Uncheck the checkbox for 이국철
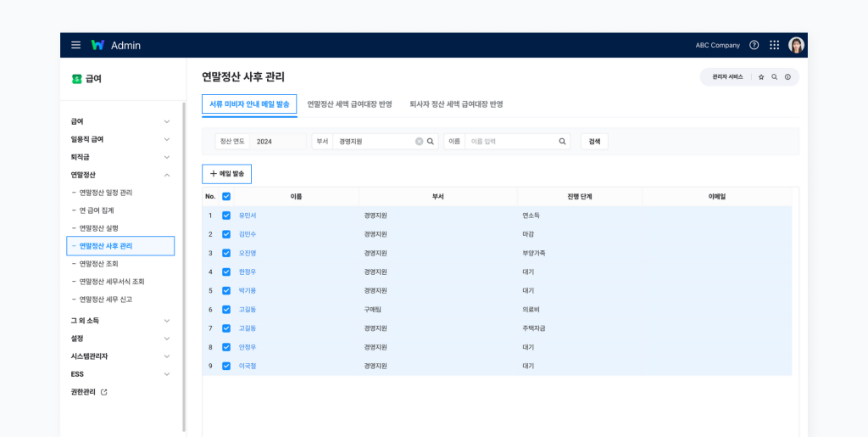Viewport: 868px width, 437px height. [225, 366]
